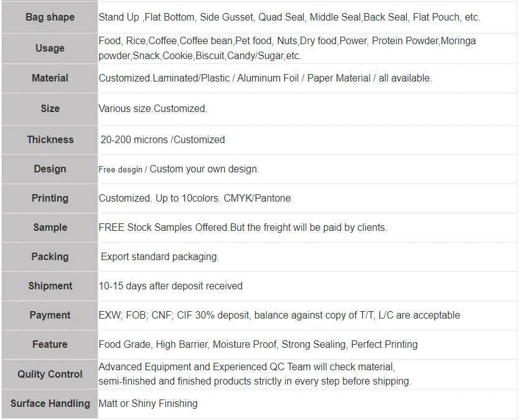
Task: Click the 'Packing' row label
Action: point(50,256)
